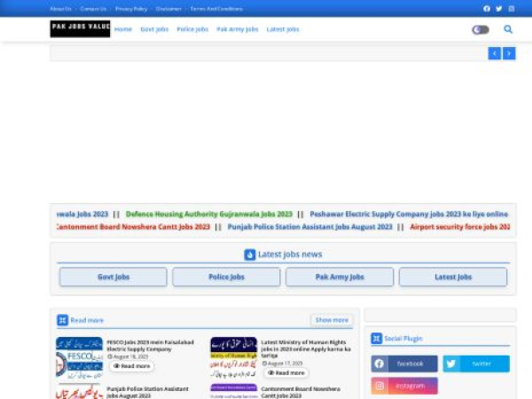The height and width of the screenshot is (399, 532).
Task: Select Police jobs in navigation bar
Action: pyautogui.click(x=192, y=29)
